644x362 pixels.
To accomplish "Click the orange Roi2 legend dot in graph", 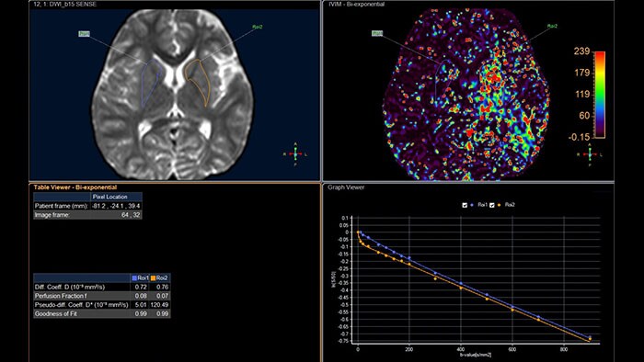I will click(499, 205).
